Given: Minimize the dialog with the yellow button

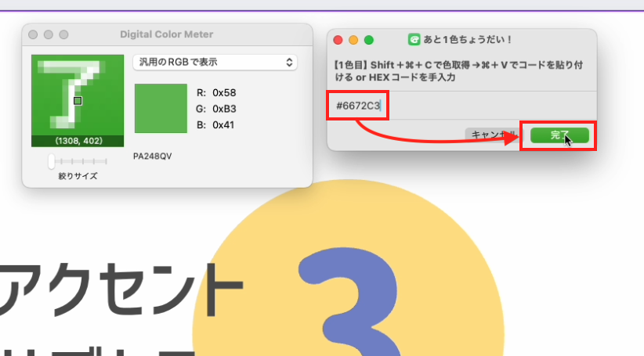Looking at the screenshot, I should pyautogui.click(x=353, y=40).
